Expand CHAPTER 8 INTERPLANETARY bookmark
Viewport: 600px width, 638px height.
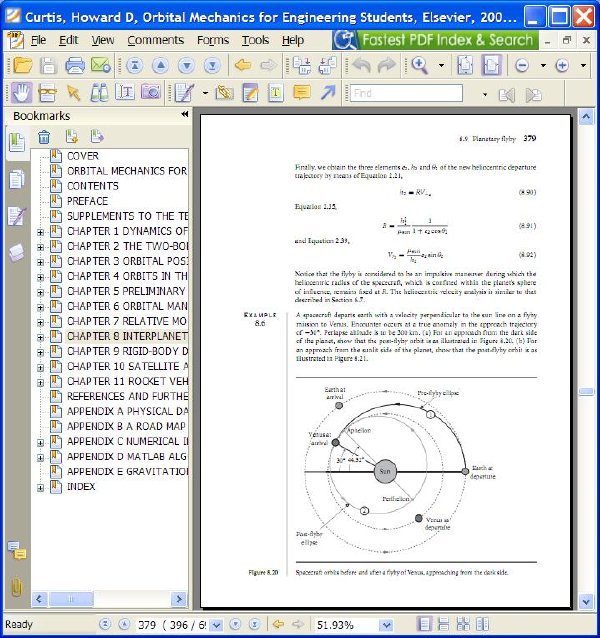(x=40, y=338)
